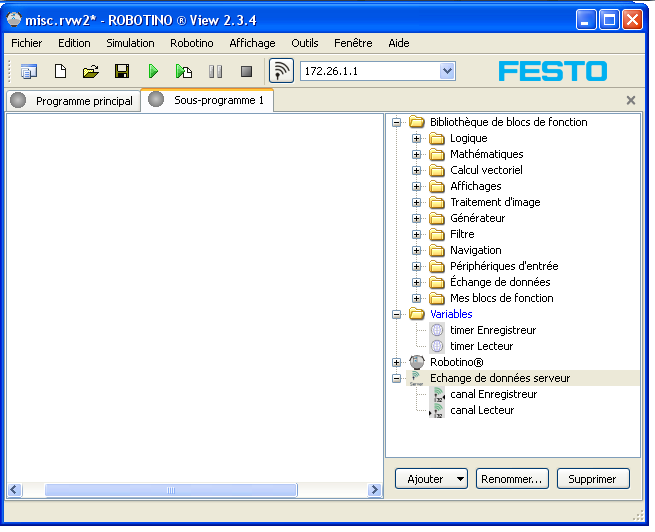Open the Edition menu

click(74, 43)
